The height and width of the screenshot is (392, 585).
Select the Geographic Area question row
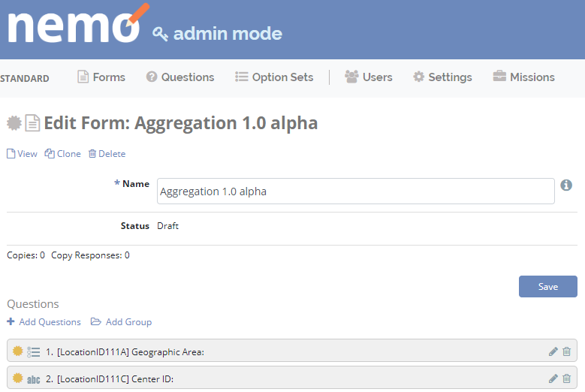click(x=292, y=351)
